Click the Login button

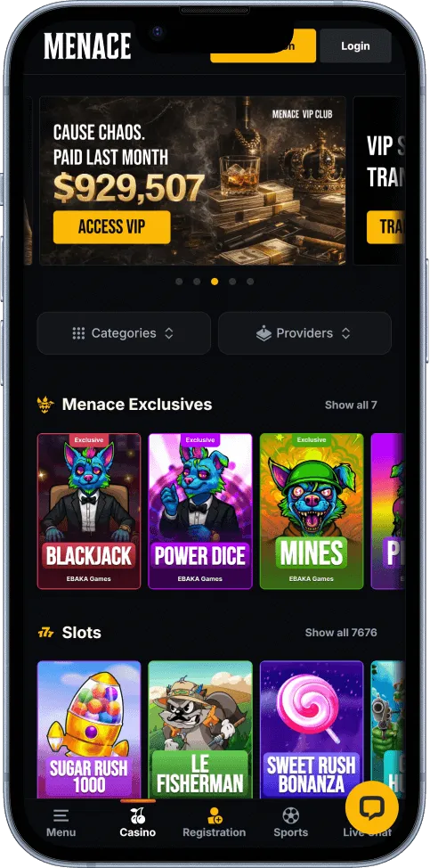pyautogui.click(x=355, y=46)
